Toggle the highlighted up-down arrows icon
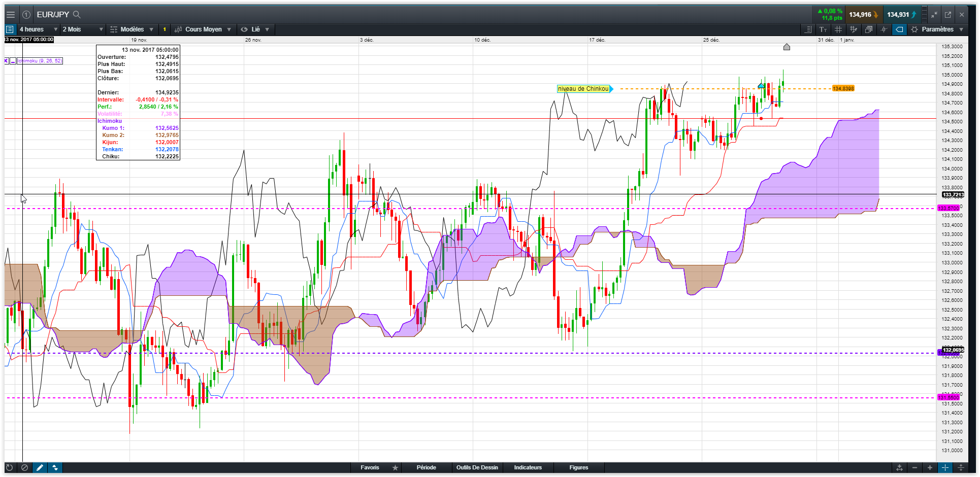Image resolution: width=980 pixels, height=477 pixels. (55, 467)
